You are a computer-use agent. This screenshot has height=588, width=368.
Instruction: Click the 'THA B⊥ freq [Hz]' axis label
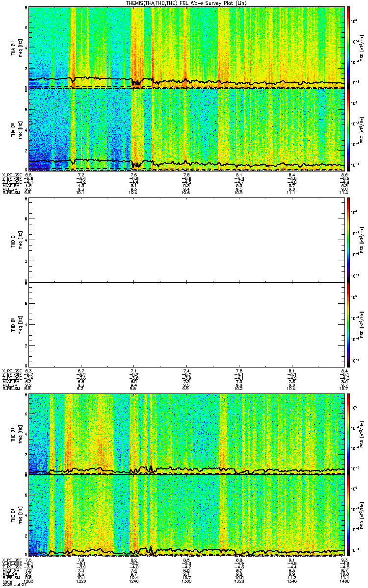click(16, 48)
